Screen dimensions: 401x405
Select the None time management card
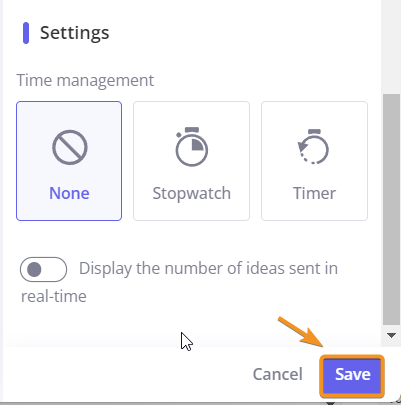pyautogui.click(x=69, y=161)
